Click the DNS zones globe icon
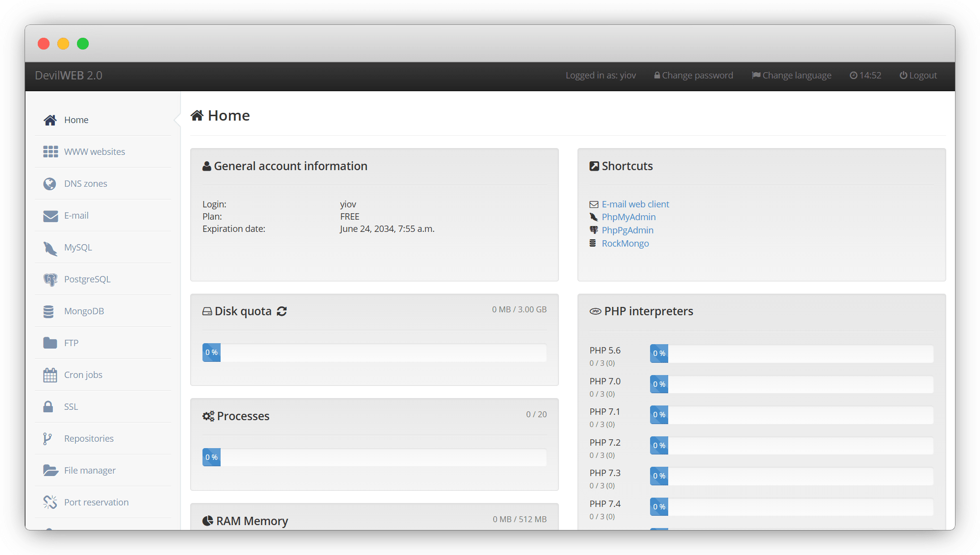980x555 pixels. pos(50,184)
